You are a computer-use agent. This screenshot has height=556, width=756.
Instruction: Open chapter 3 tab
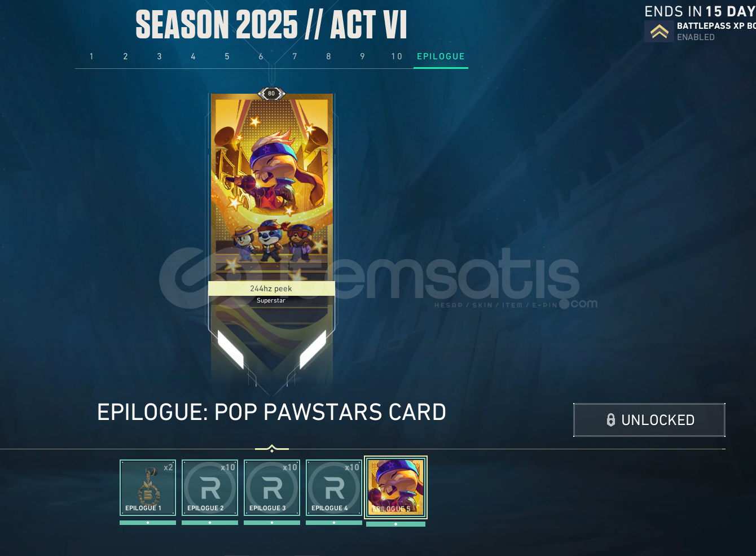click(159, 56)
